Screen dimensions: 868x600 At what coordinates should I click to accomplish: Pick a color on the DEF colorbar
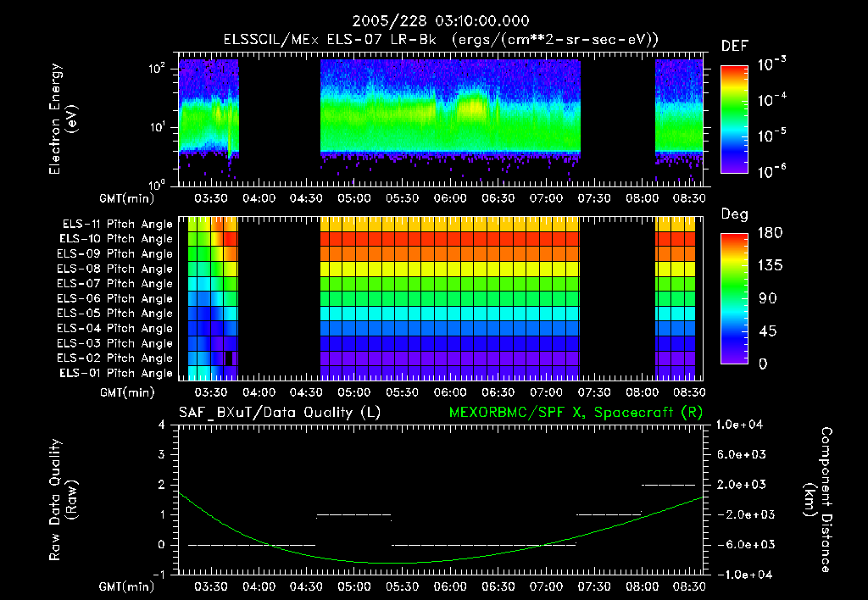pos(734,119)
